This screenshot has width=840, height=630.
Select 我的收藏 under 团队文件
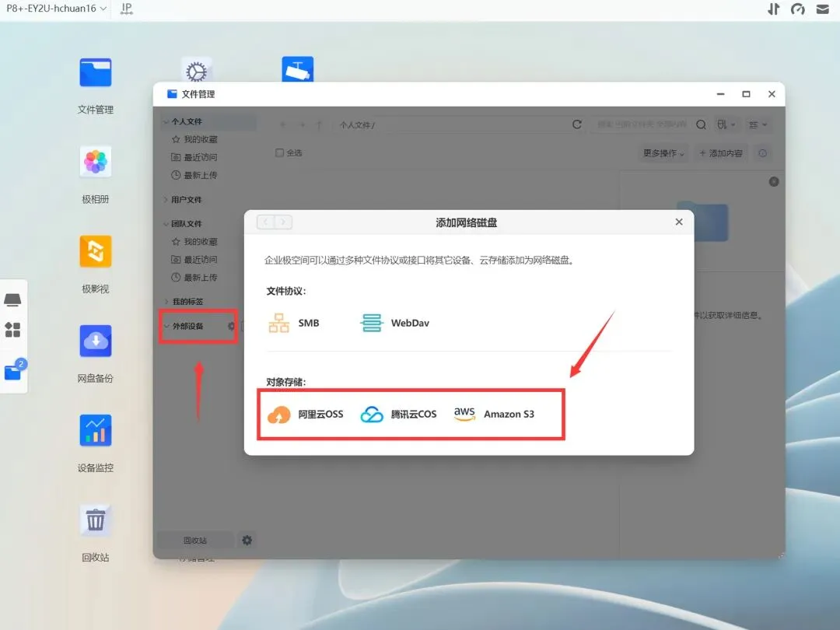click(x=194, y=242)
